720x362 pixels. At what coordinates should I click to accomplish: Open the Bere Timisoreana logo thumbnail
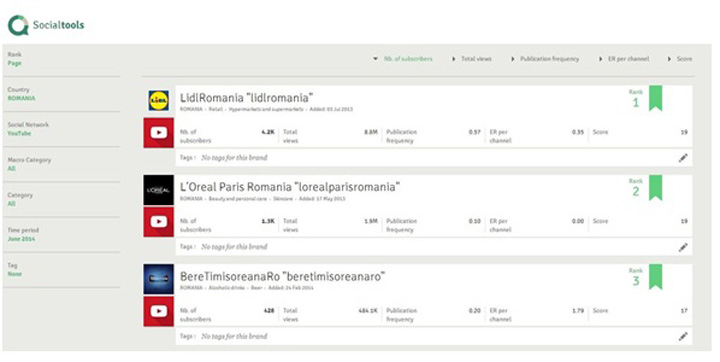click(x=158, y=279)
